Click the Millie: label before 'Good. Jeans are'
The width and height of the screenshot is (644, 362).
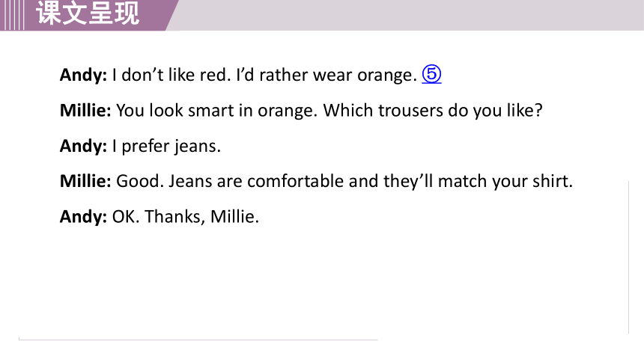click(x=85, y=181)
